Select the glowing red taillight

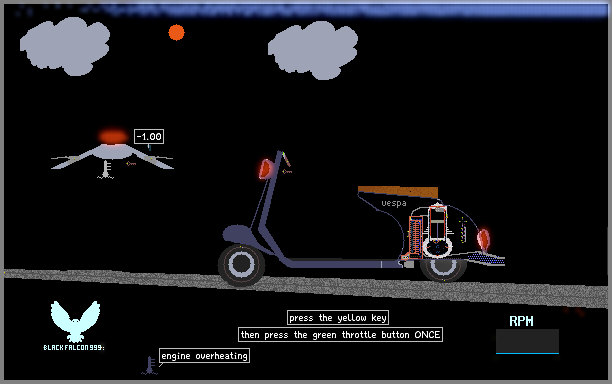click(484, 239)
